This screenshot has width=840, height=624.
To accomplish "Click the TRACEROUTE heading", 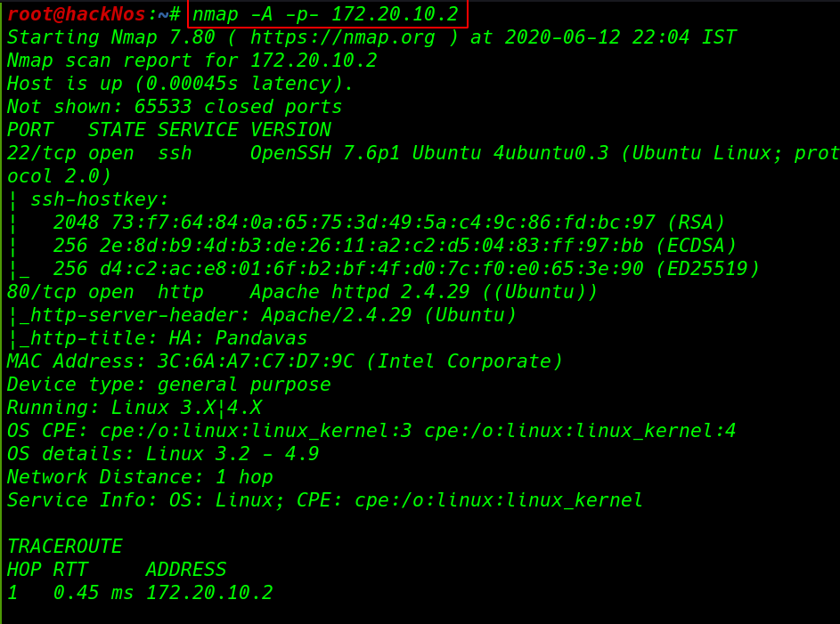I will click(65, 547).
